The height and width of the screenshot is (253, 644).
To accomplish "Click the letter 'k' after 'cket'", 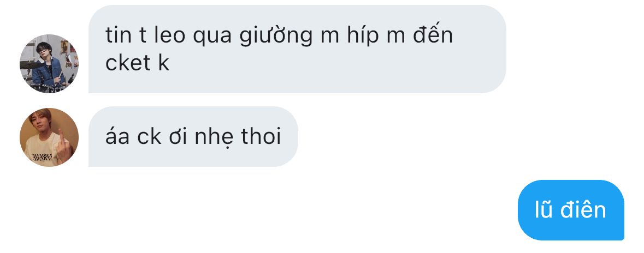I will 164,62.
